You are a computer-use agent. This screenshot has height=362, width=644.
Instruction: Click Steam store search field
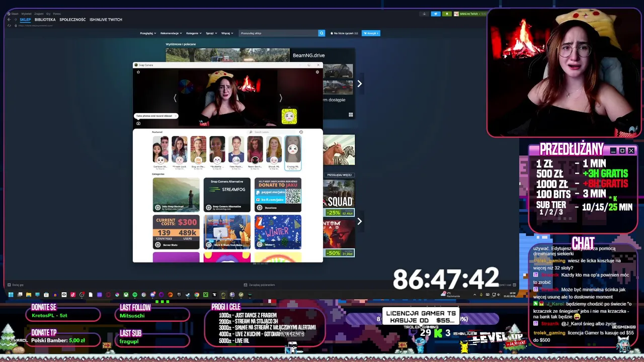[x=278, y=33]
